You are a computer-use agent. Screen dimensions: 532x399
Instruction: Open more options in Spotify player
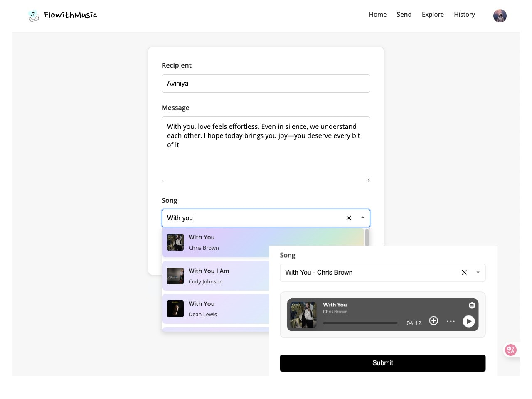pos(451,321)
